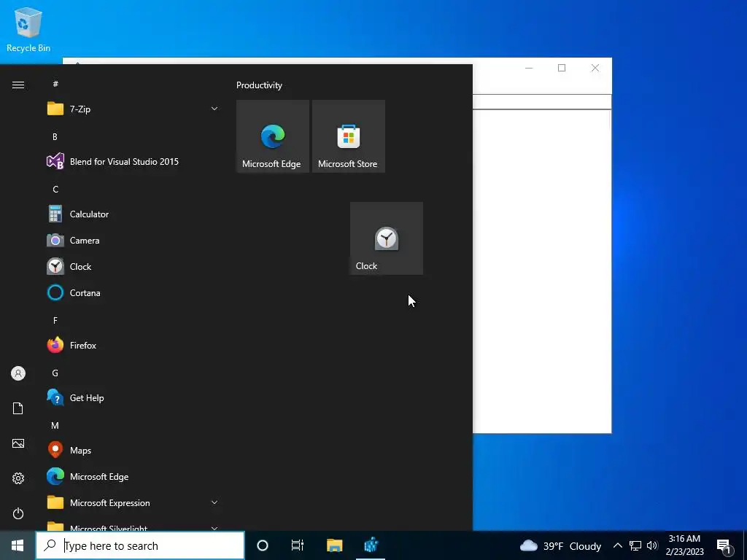Click the Microsoft Store pinned tile
Image resolution: width=747 pixels, height=560 pixels.
348,136
